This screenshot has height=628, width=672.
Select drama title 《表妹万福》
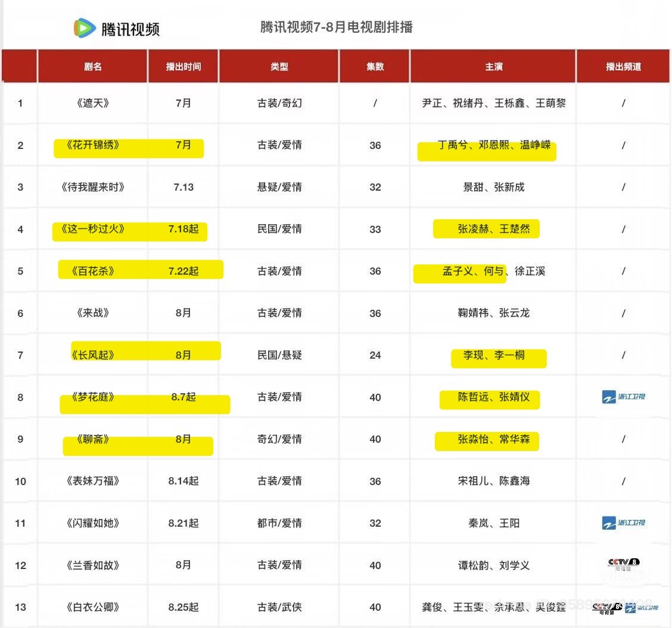(x=92, y=481)
